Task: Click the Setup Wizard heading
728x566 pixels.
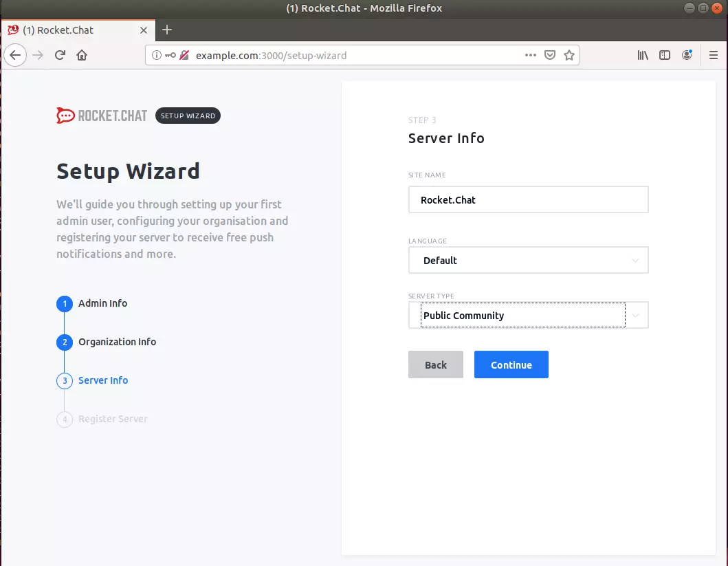Action: pos(128,171)
